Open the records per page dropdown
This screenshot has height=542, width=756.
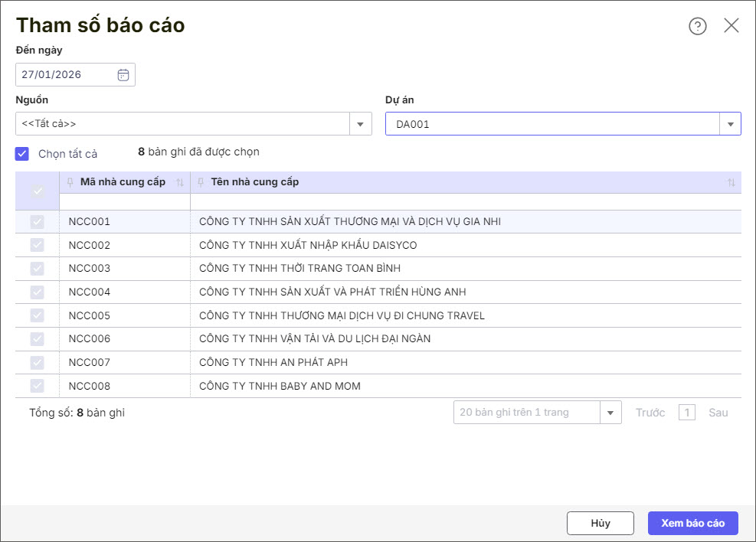[x=610, y=413]
